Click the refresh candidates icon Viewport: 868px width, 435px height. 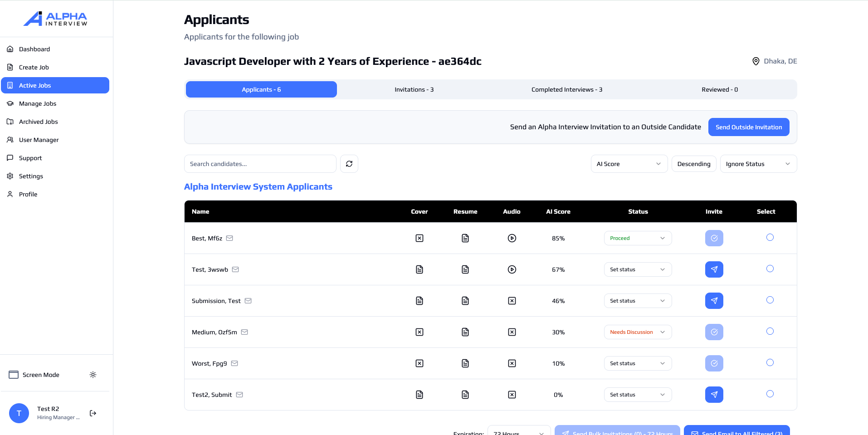tap(349, 164)
